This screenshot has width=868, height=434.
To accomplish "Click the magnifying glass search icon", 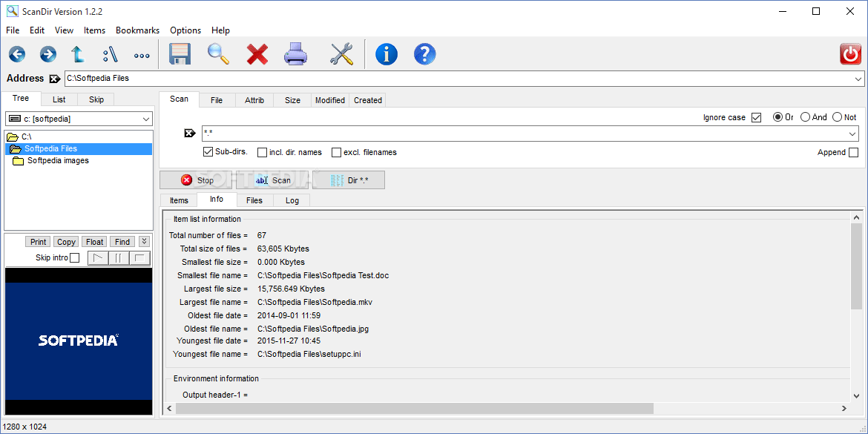I will [219, 53].
